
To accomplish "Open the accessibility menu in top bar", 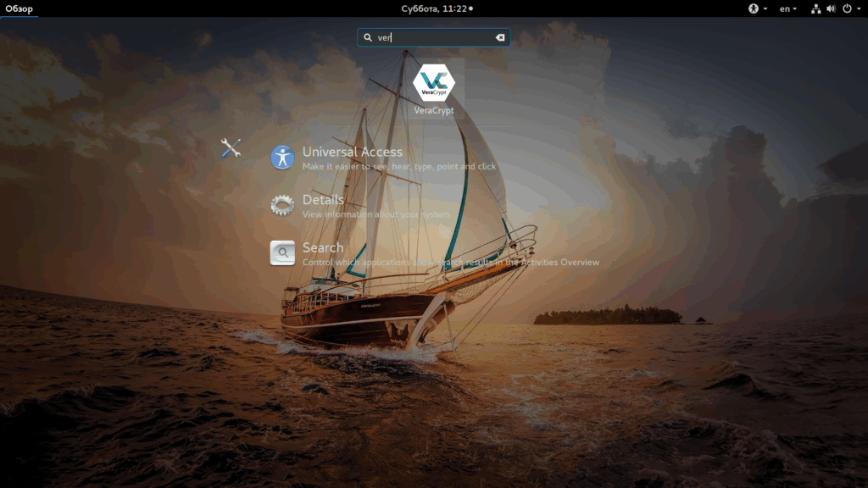I will tap(757, 8).
